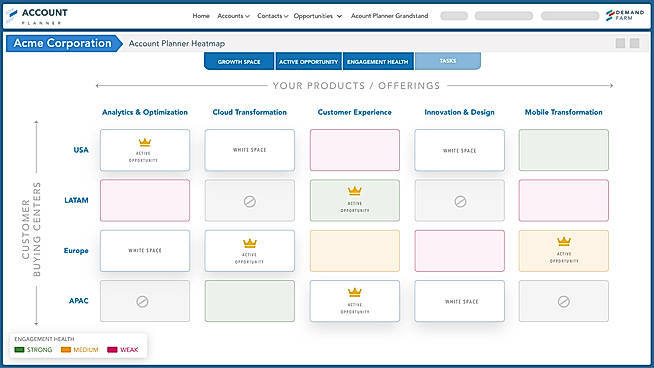Select the White Space cell for USA Cloud Transformation
This screenshot has width=654, height=368.
249,150
